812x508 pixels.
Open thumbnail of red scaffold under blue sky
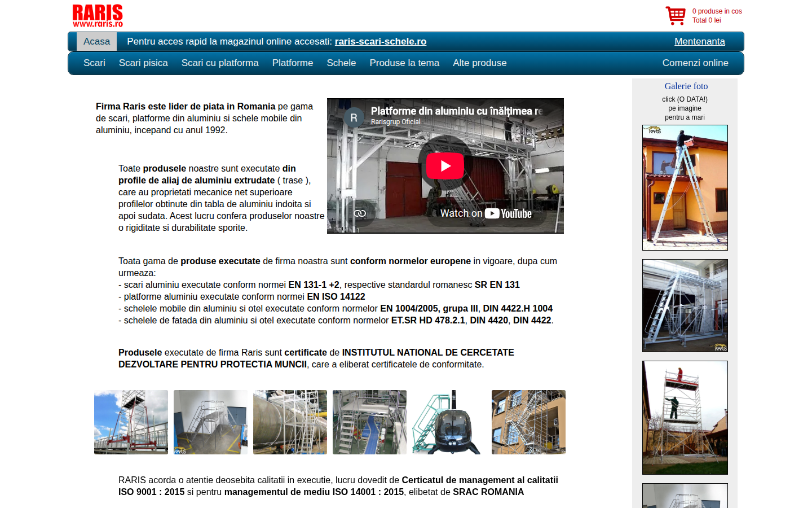click(x=131, y=422)
